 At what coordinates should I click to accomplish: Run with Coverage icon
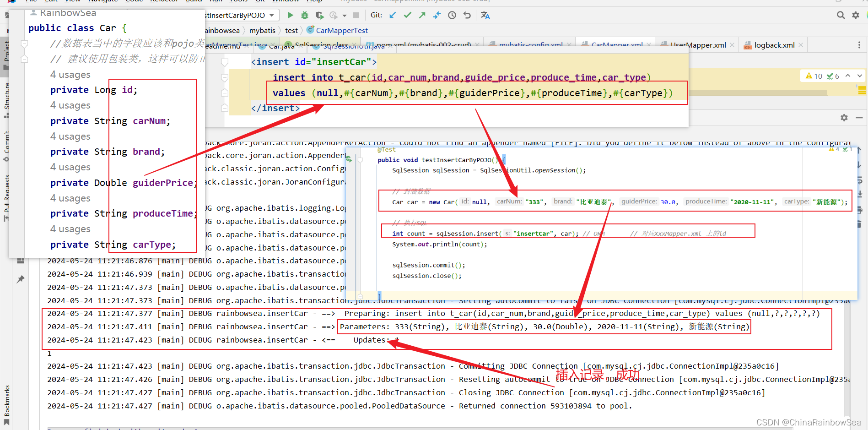coord(319,15)
